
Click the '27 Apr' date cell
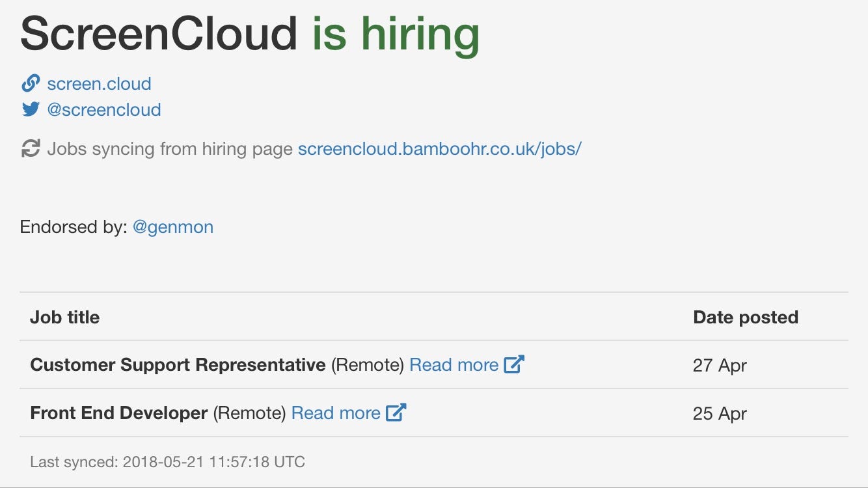coord(720,365)
